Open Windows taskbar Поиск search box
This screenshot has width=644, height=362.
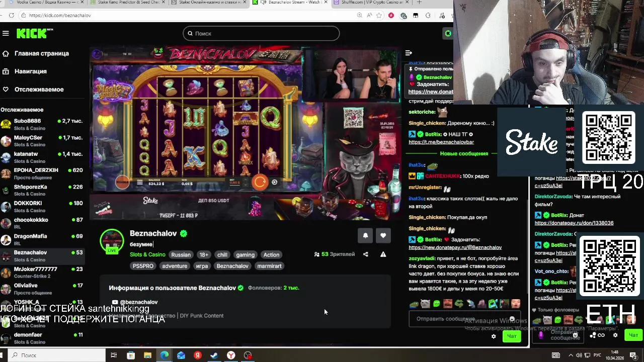[x=55, y=355]
